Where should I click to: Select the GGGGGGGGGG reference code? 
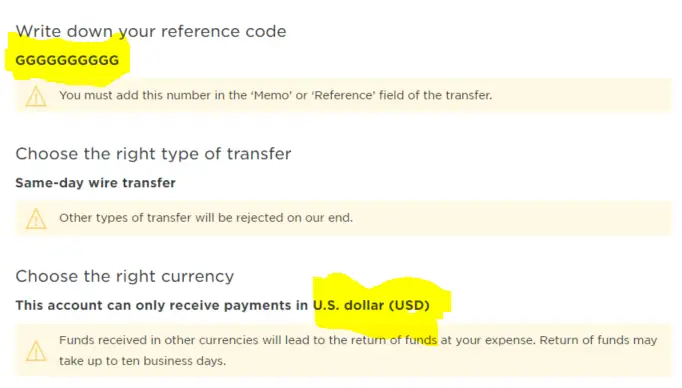click(67, 60)
